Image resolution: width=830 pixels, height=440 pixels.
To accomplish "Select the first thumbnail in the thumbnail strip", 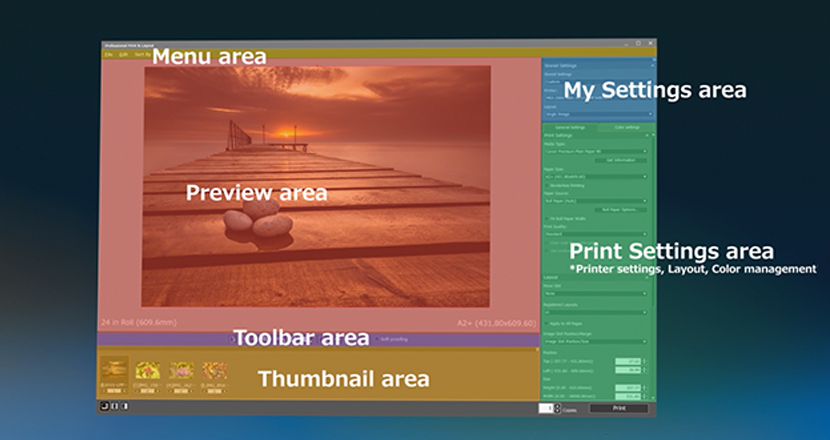I will point(114,371).
